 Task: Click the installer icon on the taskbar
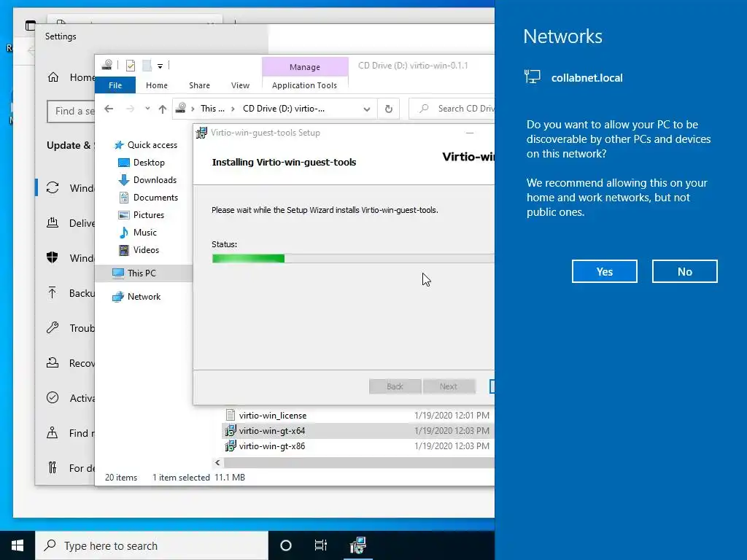(357, 545)
